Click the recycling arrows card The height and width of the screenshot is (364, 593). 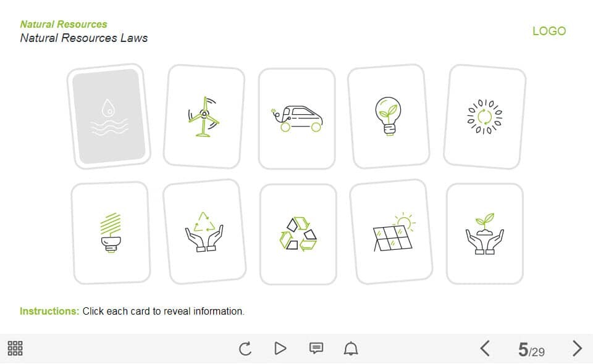click(x=298, y=234)
